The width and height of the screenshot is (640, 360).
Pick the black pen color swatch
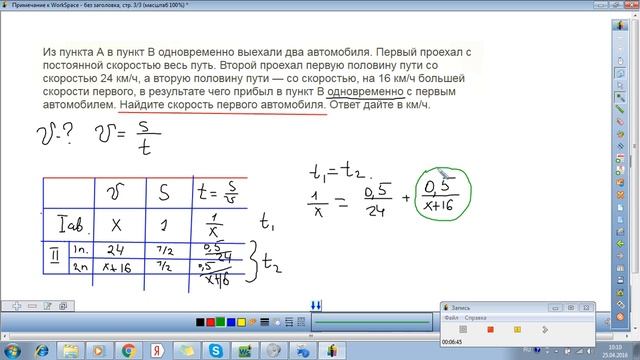point(200,322)
